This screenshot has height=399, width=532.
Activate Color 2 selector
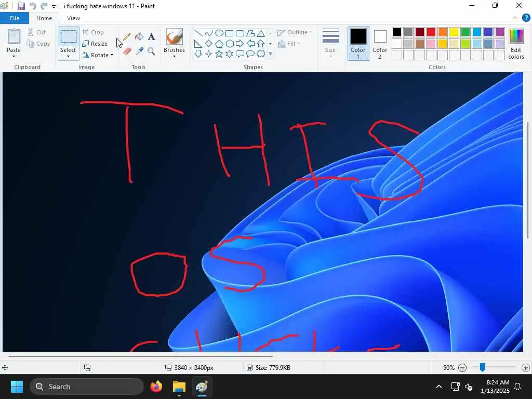pos(380,44)
